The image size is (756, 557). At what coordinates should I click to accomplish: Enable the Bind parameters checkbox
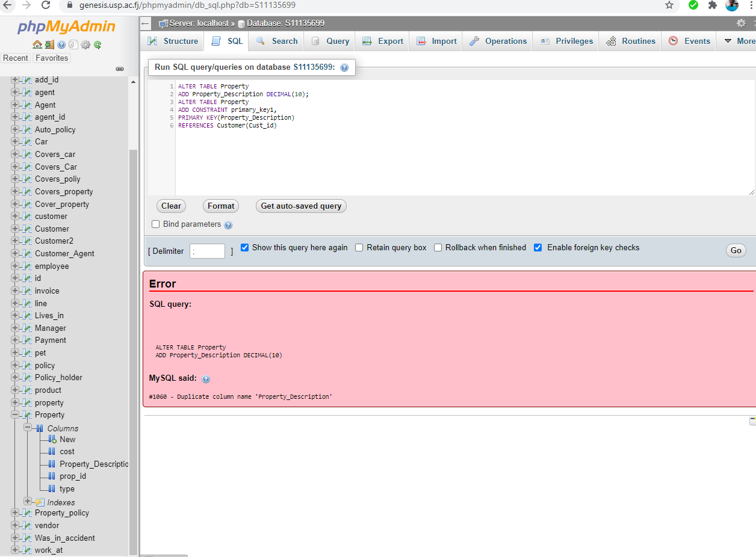[x=156, y=224]
